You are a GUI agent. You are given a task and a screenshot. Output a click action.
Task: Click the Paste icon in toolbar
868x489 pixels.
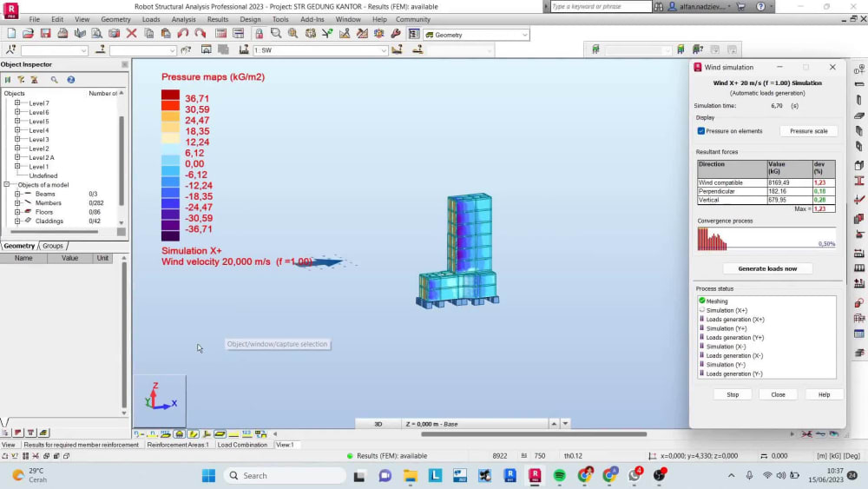click(166, 35)
